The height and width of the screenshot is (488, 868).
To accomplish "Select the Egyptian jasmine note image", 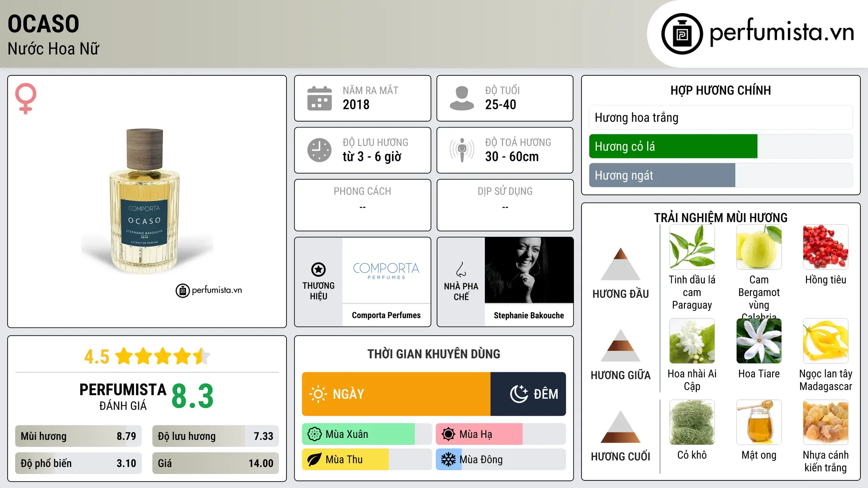I will click(692, 341).
